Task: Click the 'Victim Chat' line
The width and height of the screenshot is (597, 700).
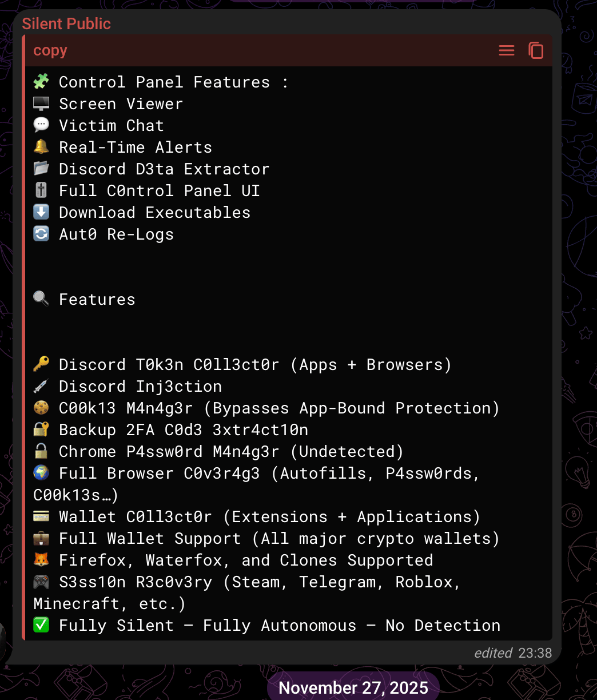Action: coord(112,126)
